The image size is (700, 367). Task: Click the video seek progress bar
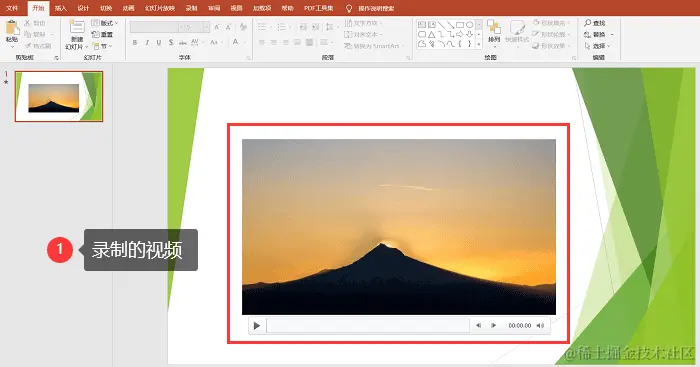pos(368,326)
